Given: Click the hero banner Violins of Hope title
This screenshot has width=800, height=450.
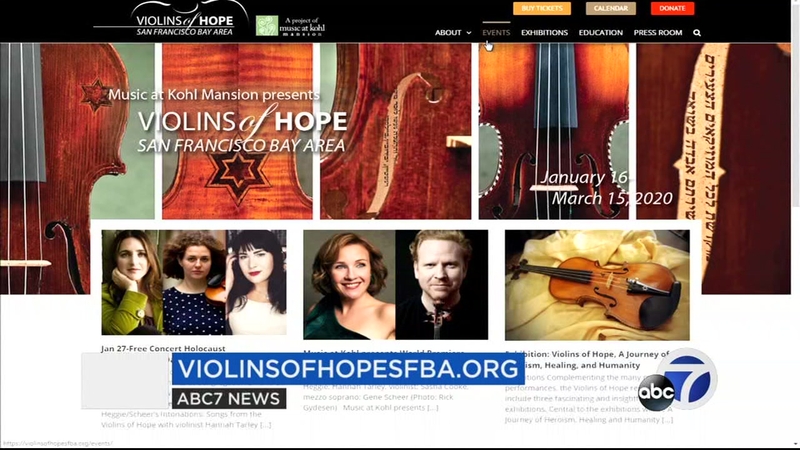Looking at the screenshot, I should (242, 128).
